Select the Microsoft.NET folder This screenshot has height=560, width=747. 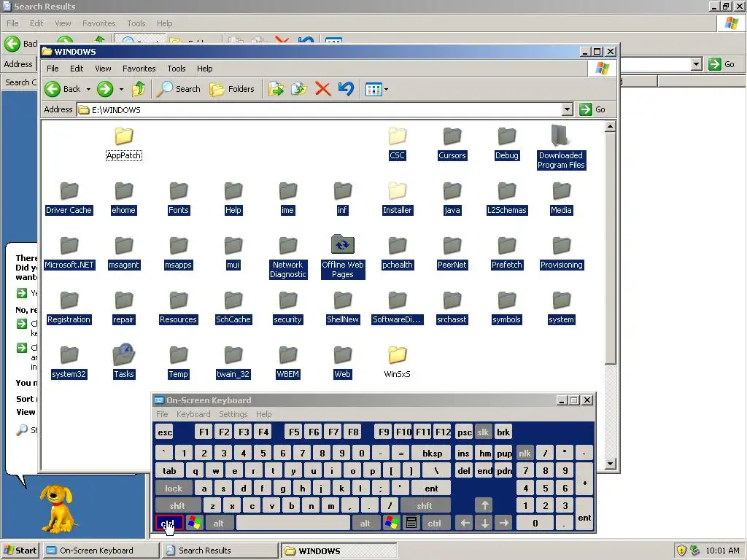click(69, 253)
